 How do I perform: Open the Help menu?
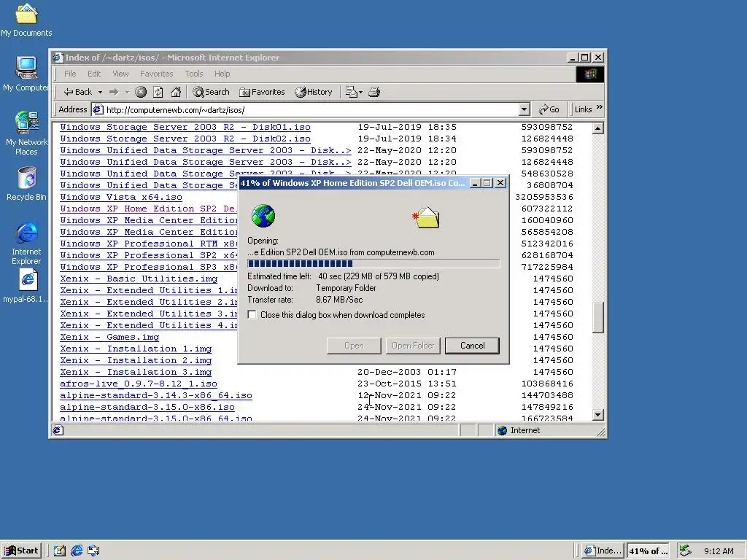[222, 74]
